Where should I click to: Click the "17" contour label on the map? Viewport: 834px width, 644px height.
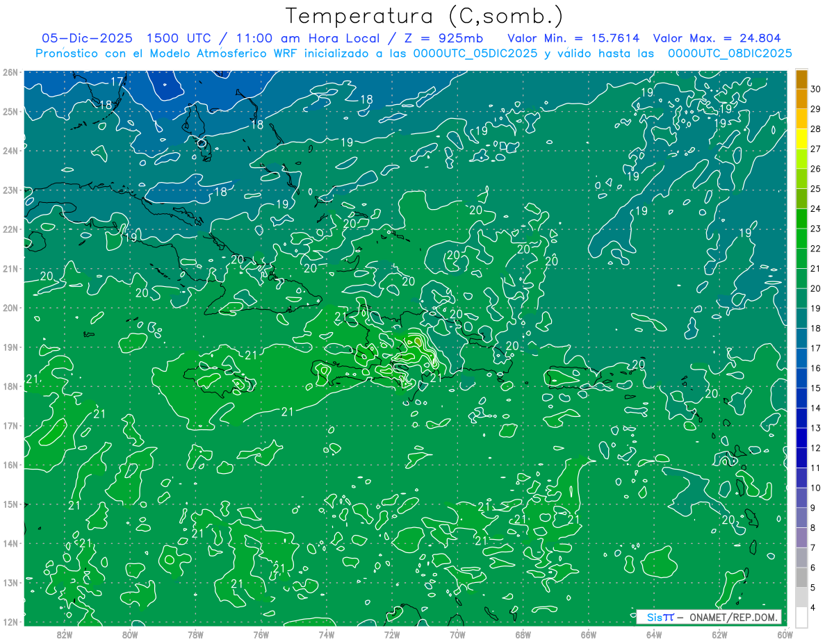click(x=117, y=81)
